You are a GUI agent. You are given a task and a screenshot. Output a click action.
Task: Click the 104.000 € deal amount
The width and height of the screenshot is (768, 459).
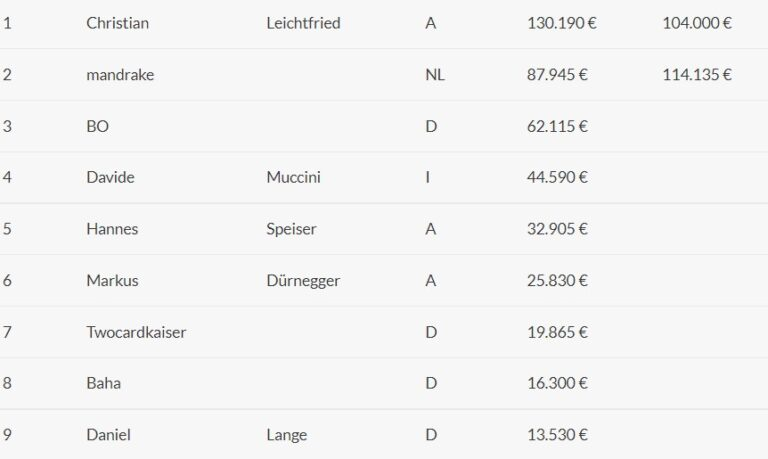coord(697,23)
